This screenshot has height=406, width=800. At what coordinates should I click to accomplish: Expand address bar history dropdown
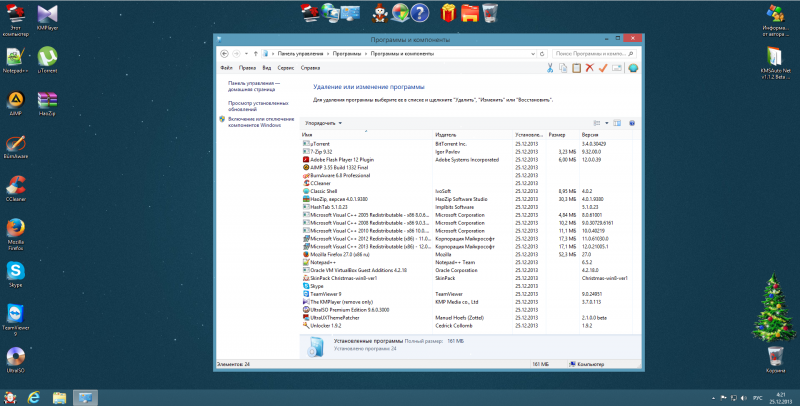point(533,54)
